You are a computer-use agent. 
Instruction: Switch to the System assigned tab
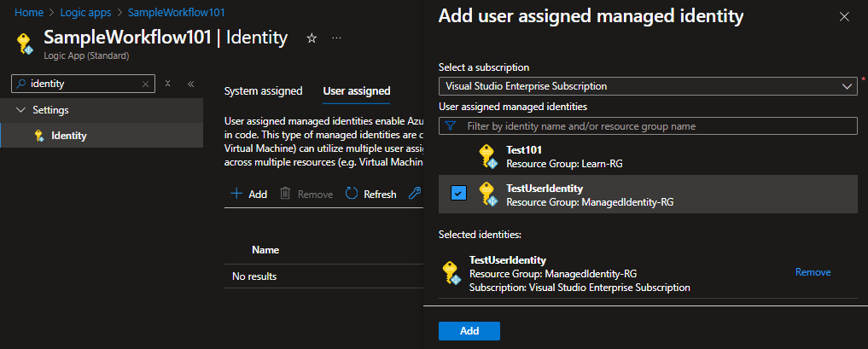[x=263, y=90]
